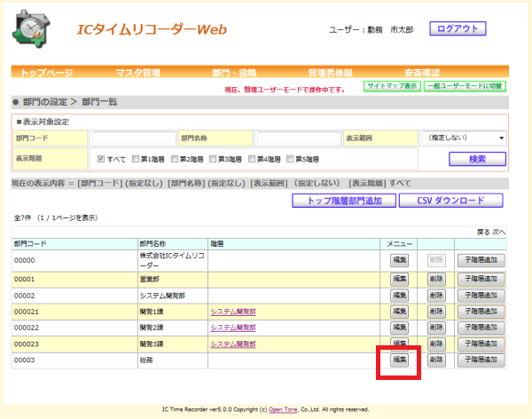This screenshot has width=532, height=419.
Task: Switch using 一般ユーザーモードに切替 button
Action: pyautogui.click(x=465, y=86)
